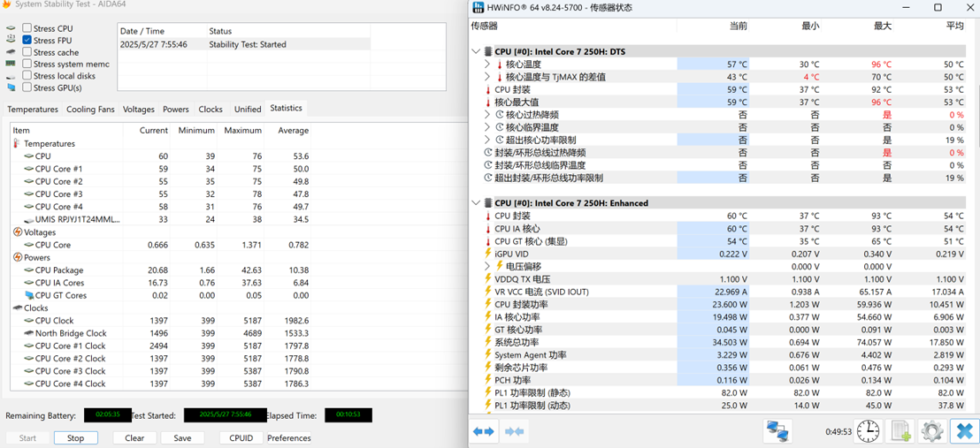Expand the 电压偏移 row
This screenshot has width=980, height=448.
click(487, 266)
